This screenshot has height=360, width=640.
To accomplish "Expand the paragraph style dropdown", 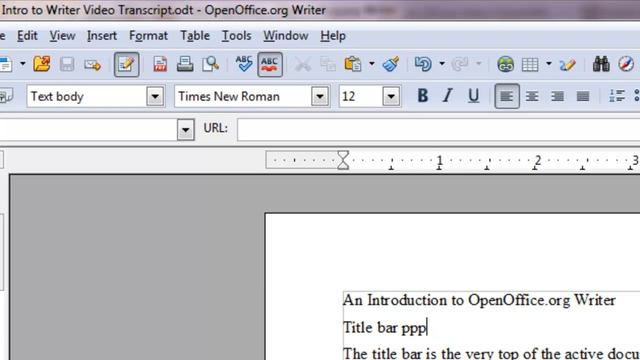I will (155, 97).
